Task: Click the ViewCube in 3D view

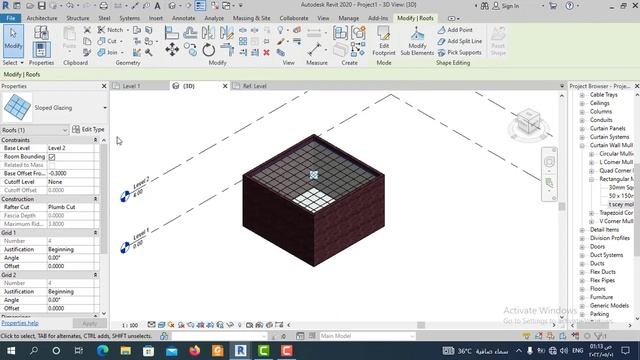Action: (529, 122)
